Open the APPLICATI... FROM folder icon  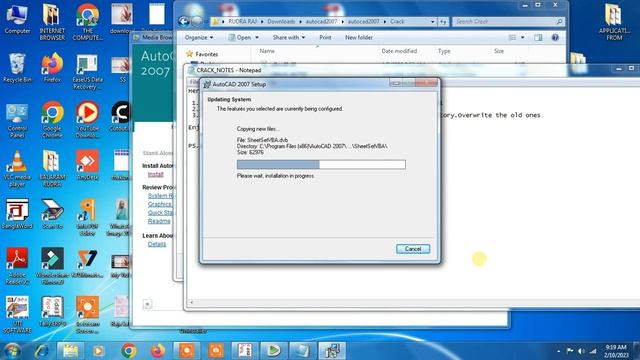pyautogui.click(x=614, y=22)
